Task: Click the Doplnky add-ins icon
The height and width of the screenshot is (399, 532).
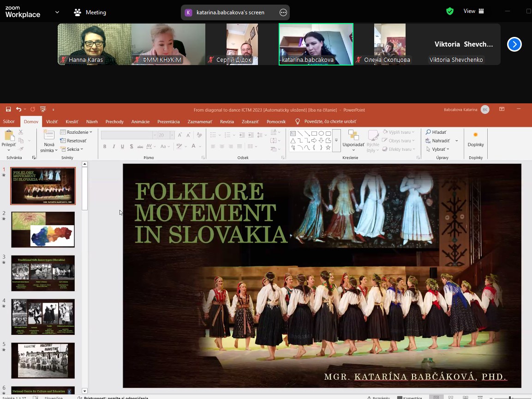Action: tap(476, 135)
